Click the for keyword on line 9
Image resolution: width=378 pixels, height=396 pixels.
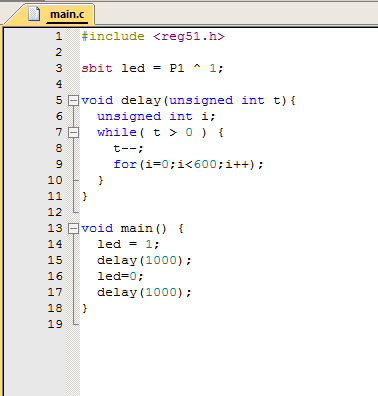125,164
